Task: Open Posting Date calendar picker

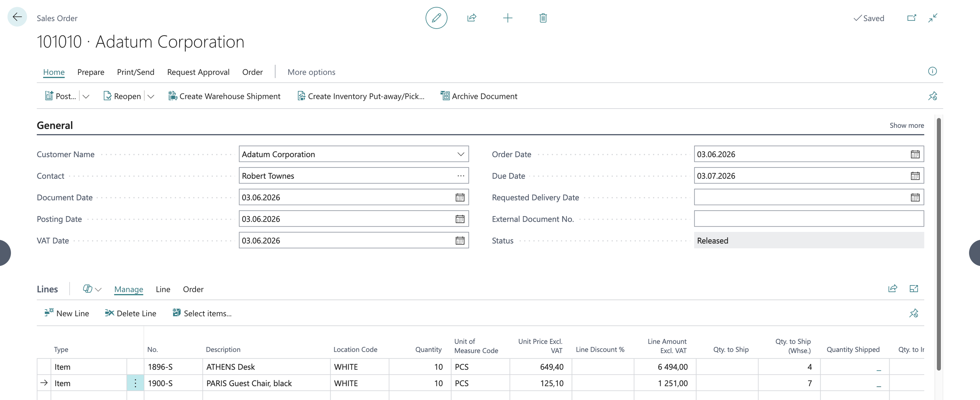Action: (460, 219)
